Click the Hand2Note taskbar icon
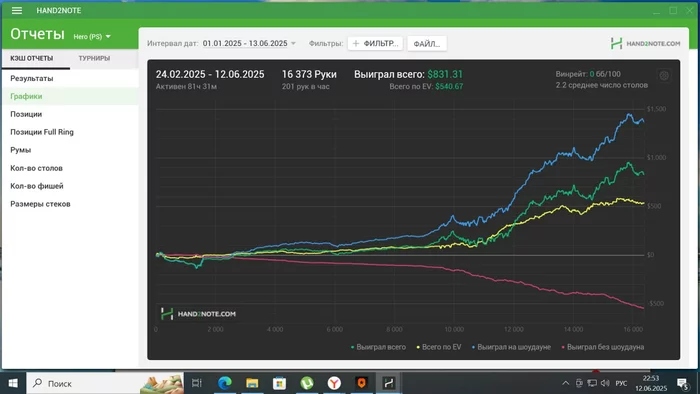This screenshot has width=700, height=394. (x=389, y=383)
